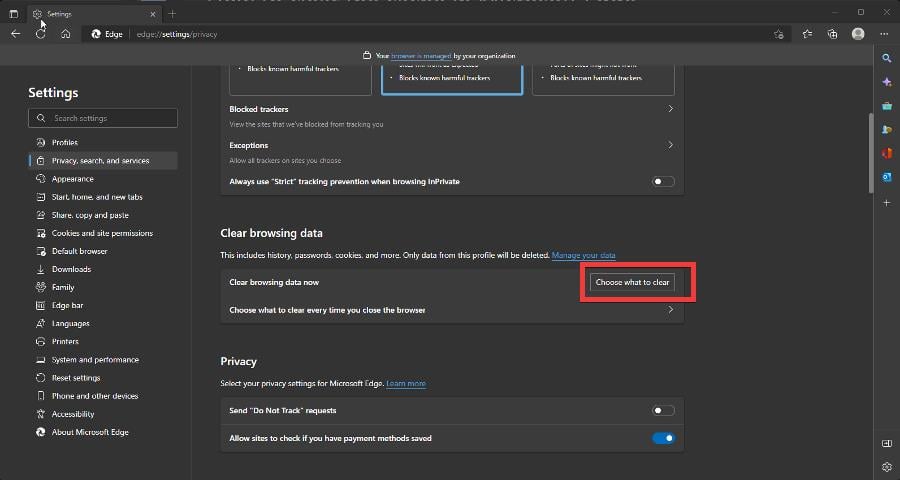Close the Settings tab
This screenshot has height=480, width=900.
153,14
